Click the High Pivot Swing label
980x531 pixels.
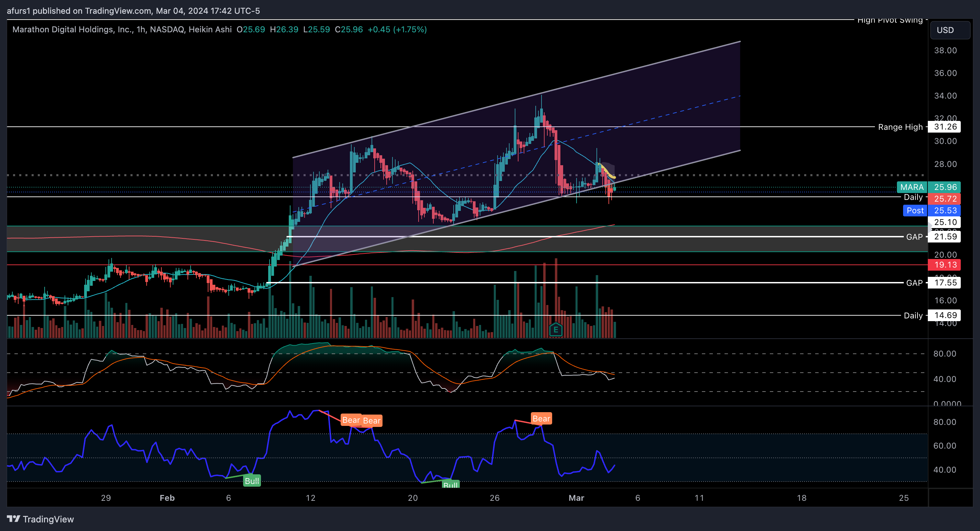click(x=890, y=20)
